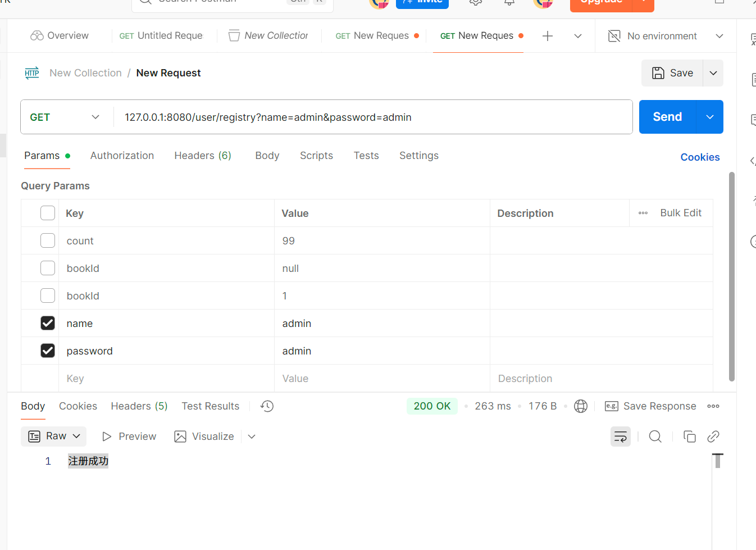Open the Tests tab
The width and height of the screenshot is (756, 550).
pyautogui.click(x=366, y=156)
